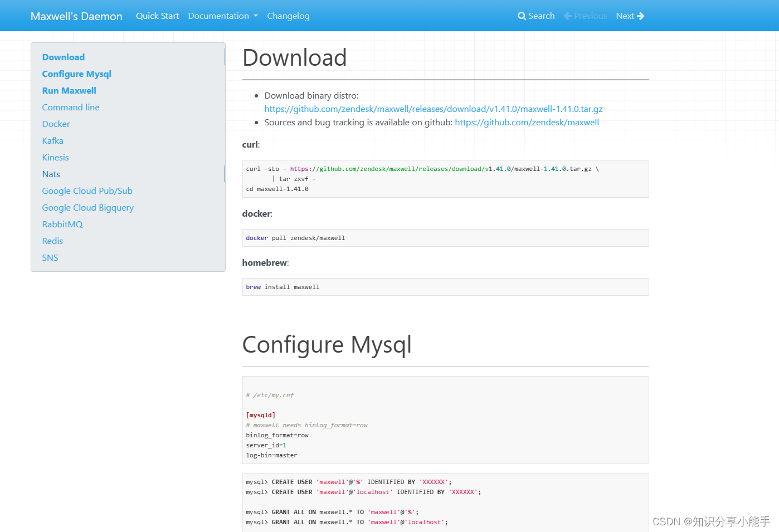
Task: Click the 'homebrew:' label
Action: [x=265, y=262]
